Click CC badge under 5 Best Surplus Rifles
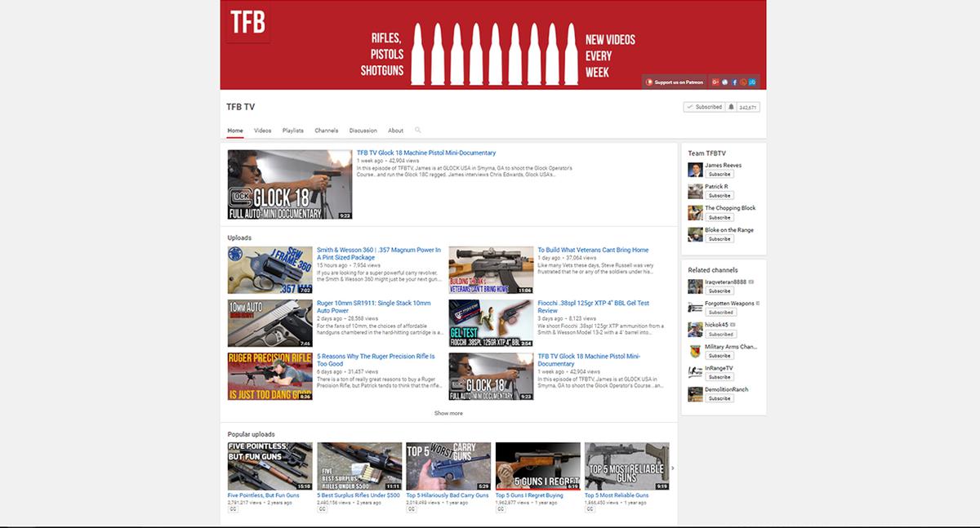Viewport: 980px width, 528px height. coord(323,508)
